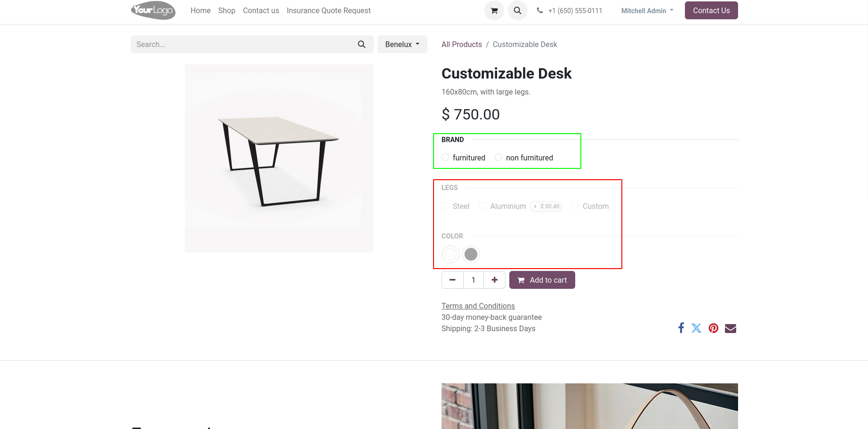Increase quantity with plus button
868x429 pixels.
click(494, 280)
